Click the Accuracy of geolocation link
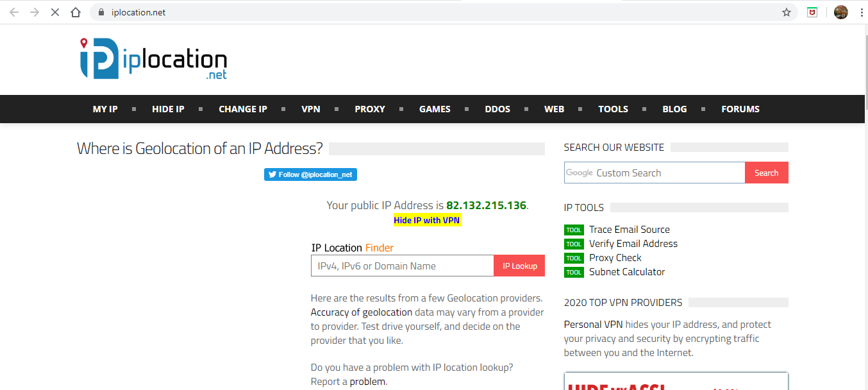This screenshot has height=390, width=868. point(362,312)
